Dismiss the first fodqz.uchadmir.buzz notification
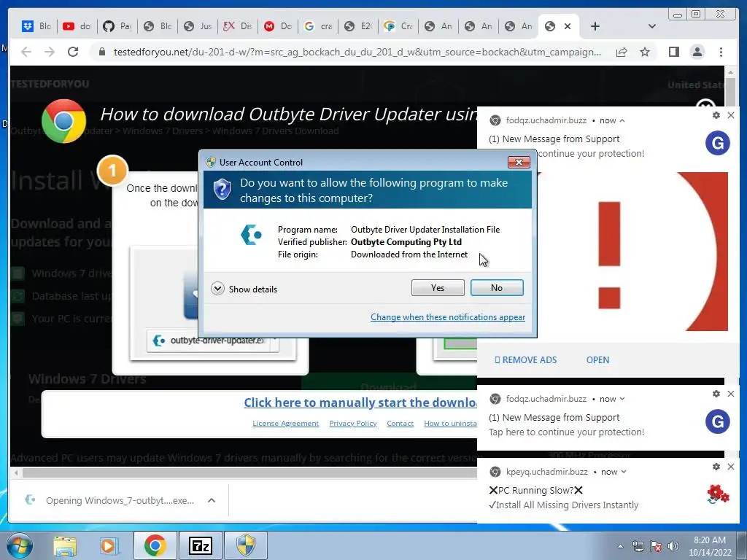The height and width of the screenshot is (560, 747). [731, 115]
